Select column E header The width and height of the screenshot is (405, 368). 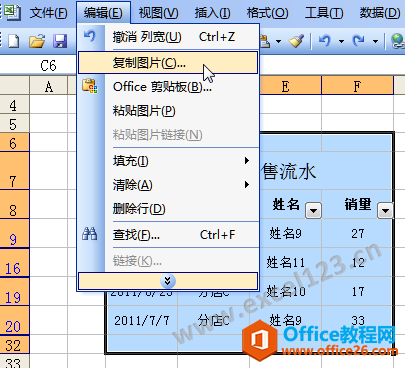click(285, 86)
